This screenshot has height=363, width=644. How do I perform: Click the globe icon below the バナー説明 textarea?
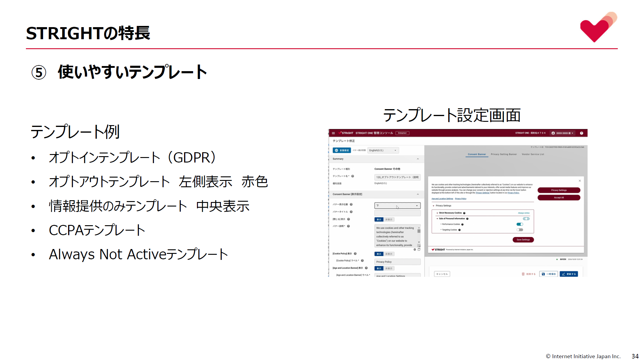(415, 250)
